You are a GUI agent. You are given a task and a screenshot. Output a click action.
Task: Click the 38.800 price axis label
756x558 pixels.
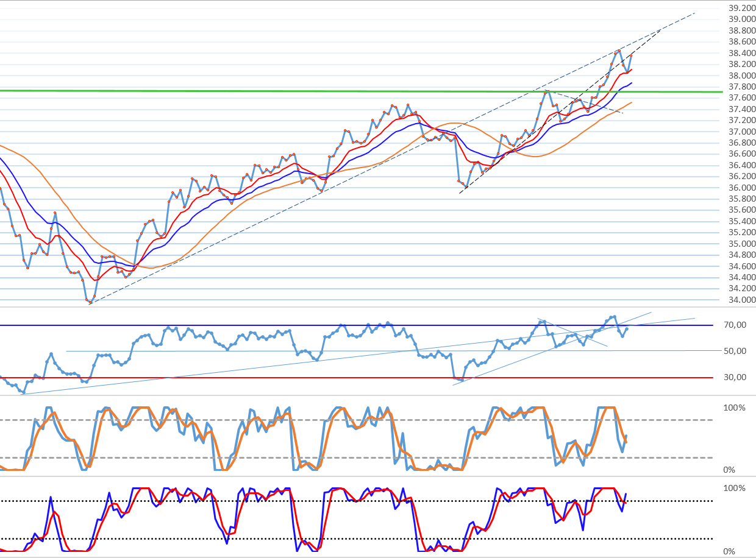(743, 30)
